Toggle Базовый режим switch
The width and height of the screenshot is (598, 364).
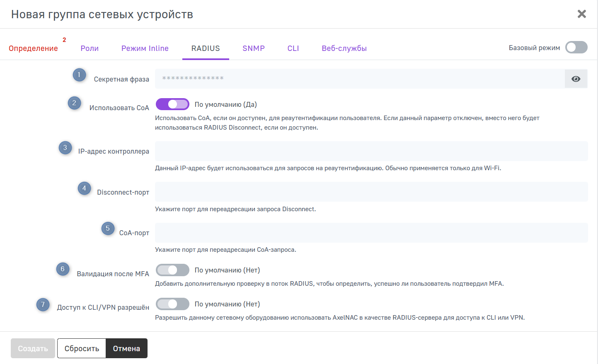(x=576, y=48)
